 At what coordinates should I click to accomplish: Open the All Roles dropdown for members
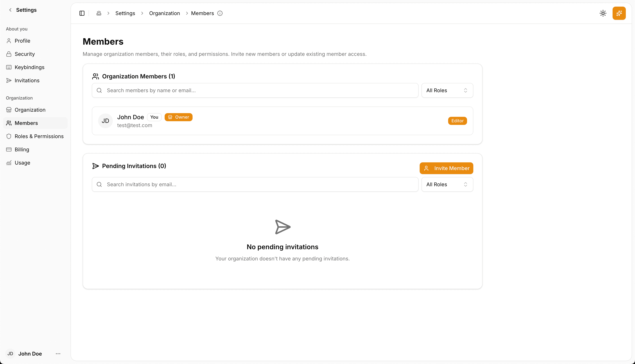[447, 90]
